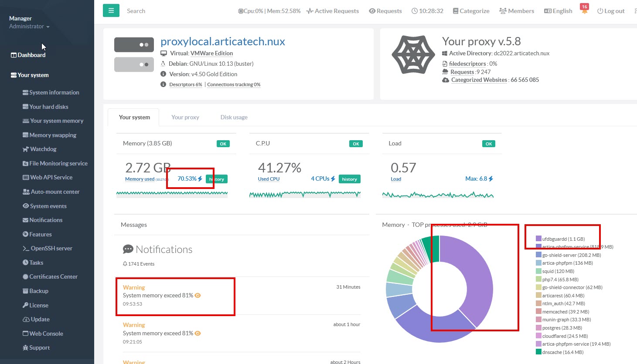Open the Categorized Websites link

point(479,80)
